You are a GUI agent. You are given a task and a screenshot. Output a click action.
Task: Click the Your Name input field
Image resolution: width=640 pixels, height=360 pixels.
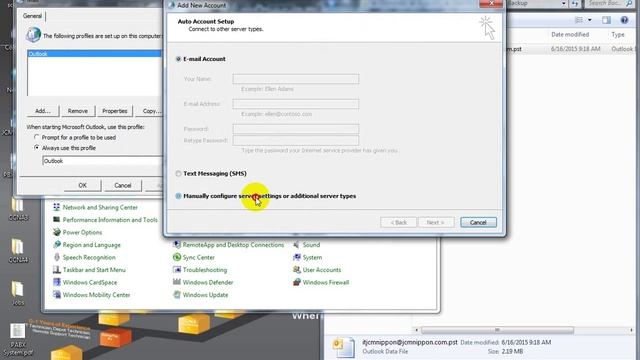(x=296, y=79)
